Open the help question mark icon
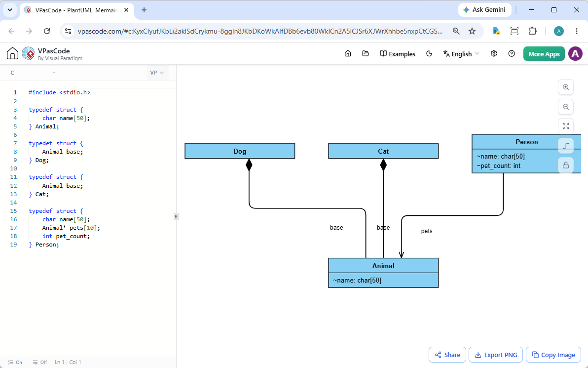588x368 pixels. (512, 54)
